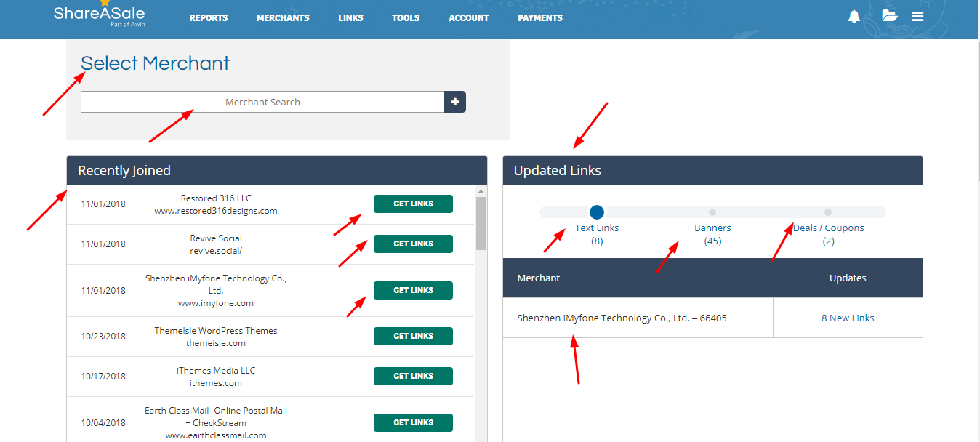Click the Recently Joined panel header
This screenshot has height=442, width=980.
(277, 170)
